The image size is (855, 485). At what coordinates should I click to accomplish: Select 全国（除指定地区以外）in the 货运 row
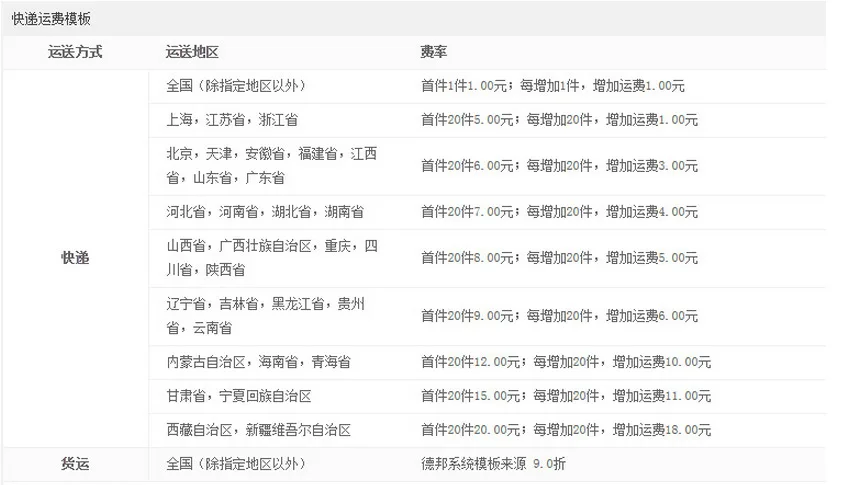pos(236,464)
